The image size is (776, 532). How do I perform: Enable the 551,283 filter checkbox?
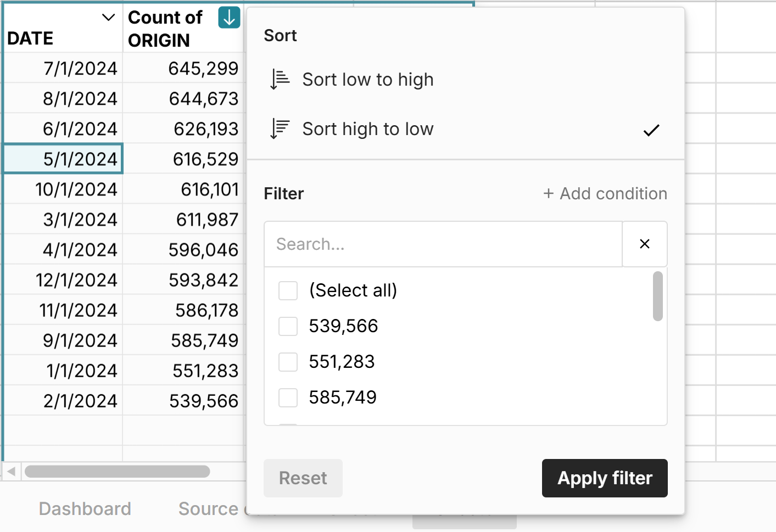pos(288,362)
